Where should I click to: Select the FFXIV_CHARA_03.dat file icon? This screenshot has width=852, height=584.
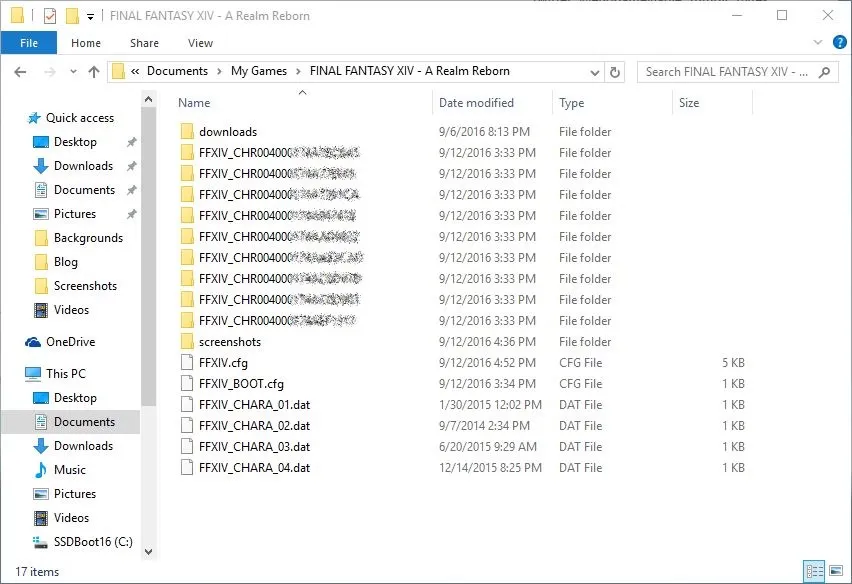187,447
